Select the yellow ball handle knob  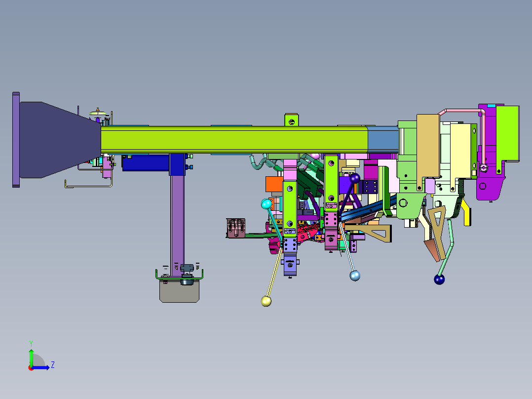pos(266,301)
